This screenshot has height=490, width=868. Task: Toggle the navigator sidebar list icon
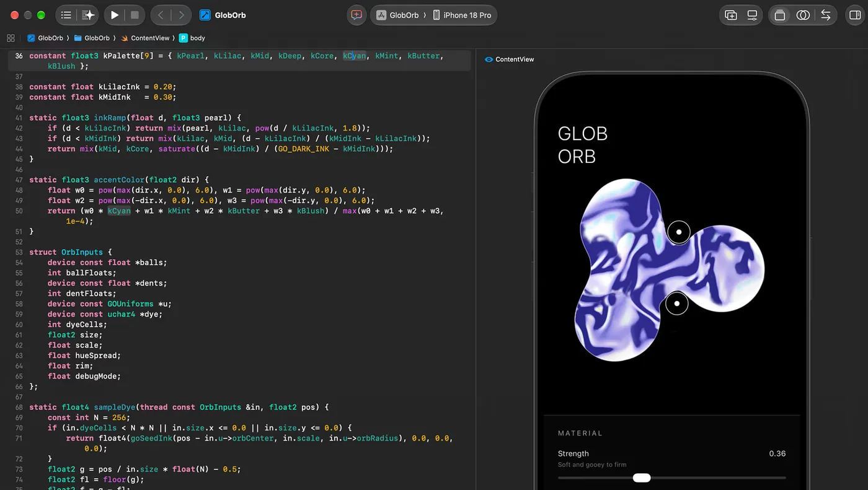66,15
